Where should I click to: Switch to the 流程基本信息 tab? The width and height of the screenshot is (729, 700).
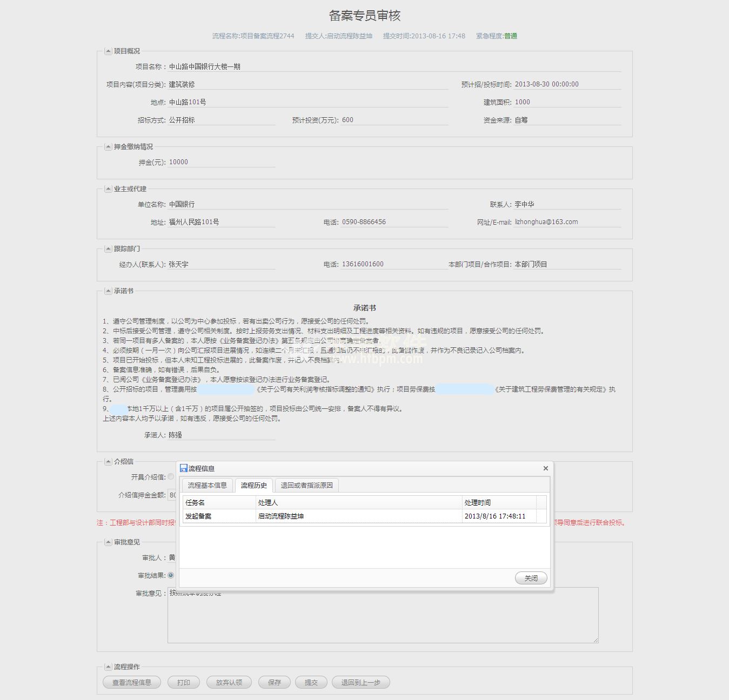(207, 485)
